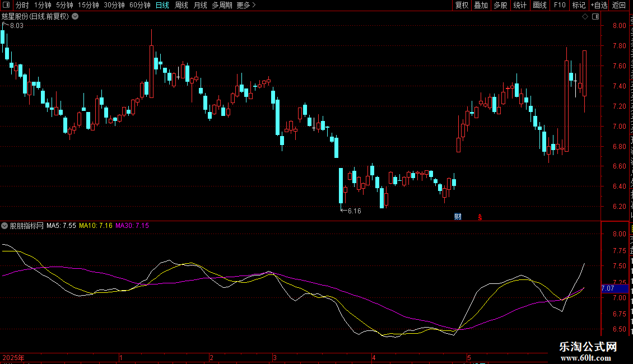Click the 叠加 overlay button
The height and width of the screenshot is (364, 633).
[x=481, y=5]
